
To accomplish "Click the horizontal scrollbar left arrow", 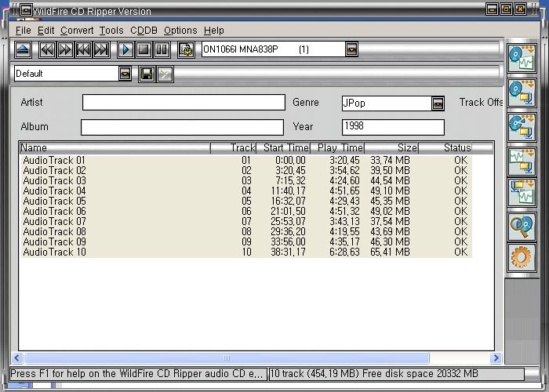I will tap(16, 358).
